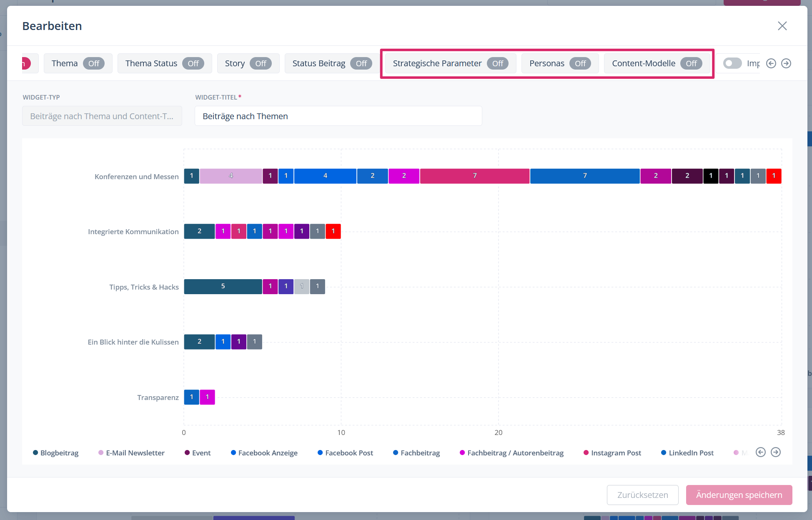Switch on the Imp toggle slider
This screenshot has width=812, height=520.
point(732,63)
